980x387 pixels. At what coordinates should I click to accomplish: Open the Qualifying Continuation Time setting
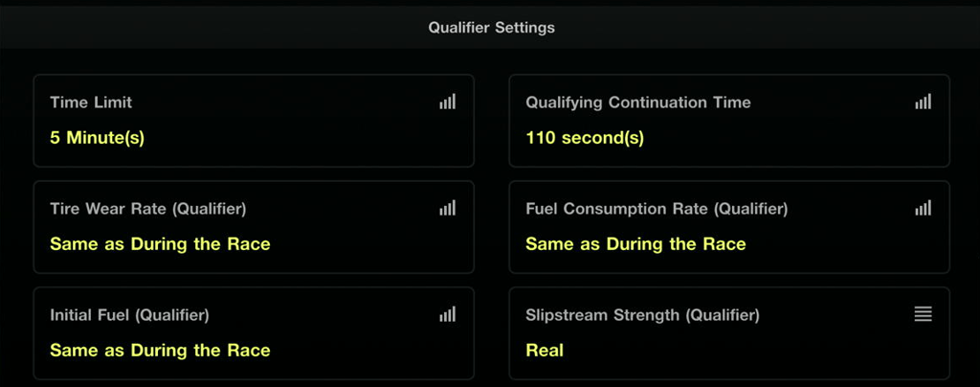[728, 121]
